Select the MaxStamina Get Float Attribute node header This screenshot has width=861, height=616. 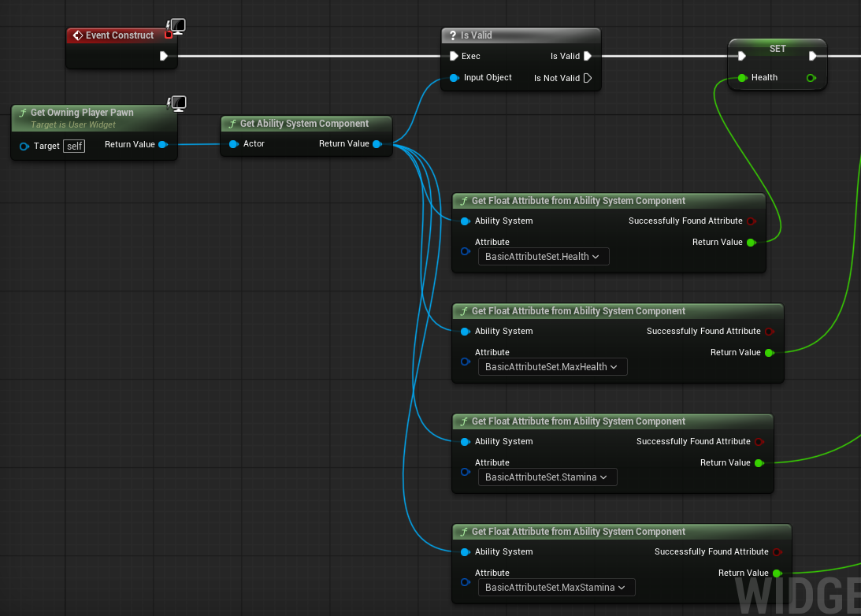coord(622,532)
